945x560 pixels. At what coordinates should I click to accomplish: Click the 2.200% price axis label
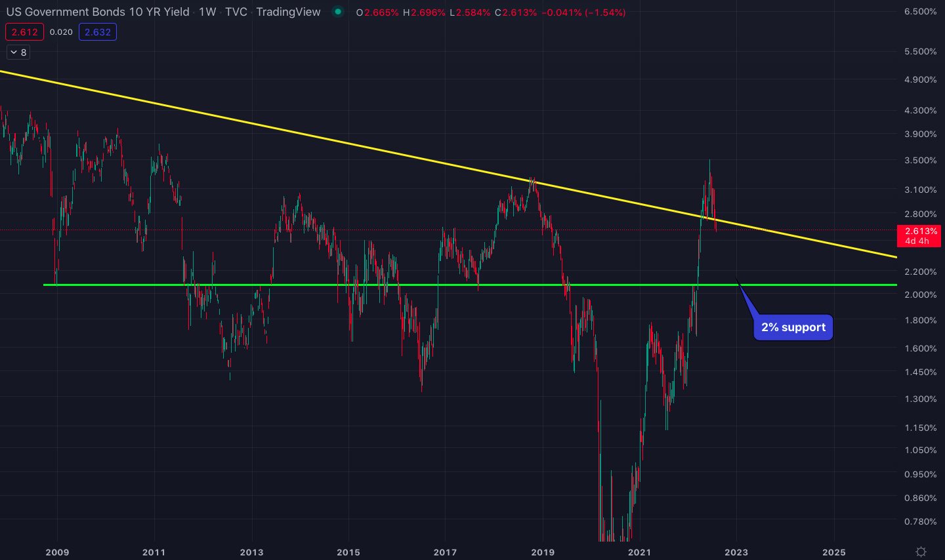[x=921, y=271]
